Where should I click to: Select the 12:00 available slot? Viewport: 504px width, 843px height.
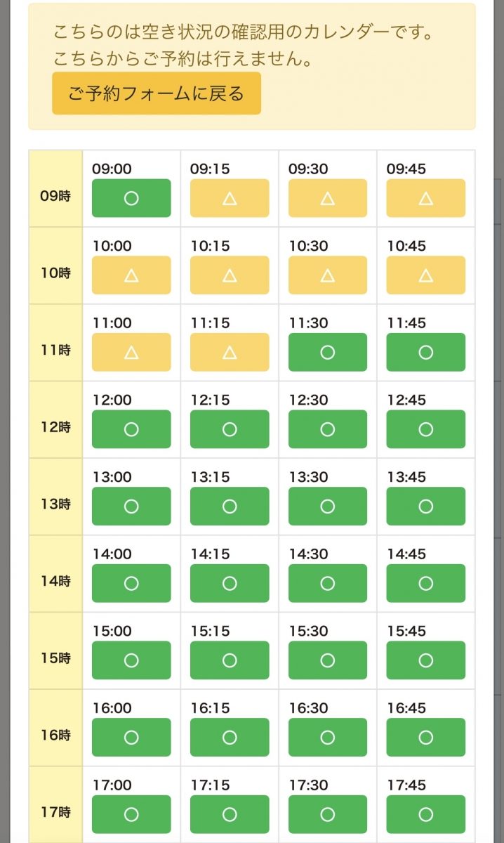point(131,429)
